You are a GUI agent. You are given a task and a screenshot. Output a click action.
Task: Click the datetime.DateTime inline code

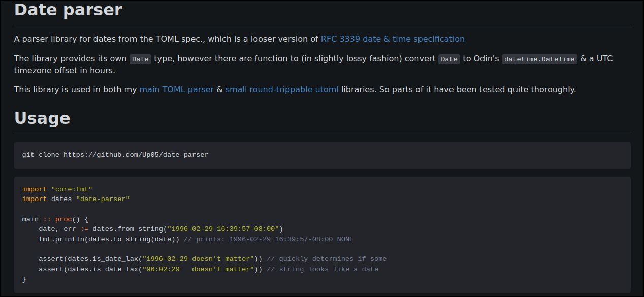tap(539, 59)
